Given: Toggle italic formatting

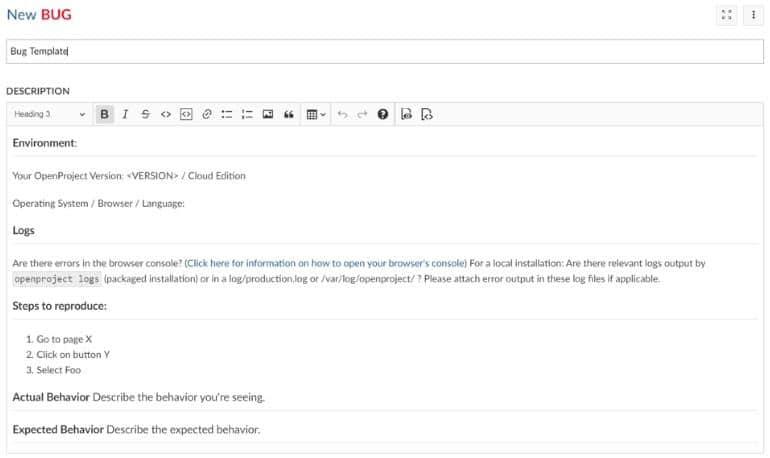Looking at the screenshot, I should (x=125, y=114).
